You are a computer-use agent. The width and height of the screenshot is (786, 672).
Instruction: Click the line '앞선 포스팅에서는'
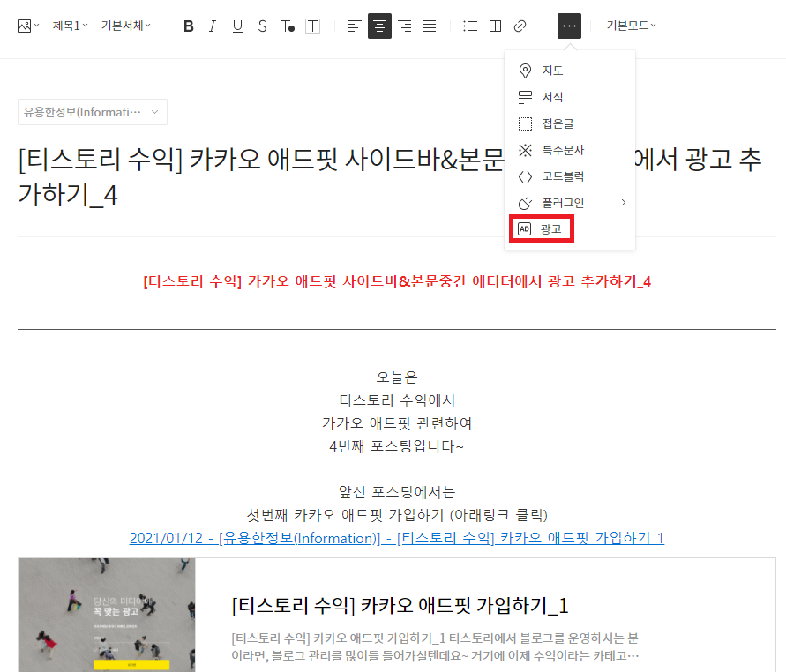(x=396, y=492)
